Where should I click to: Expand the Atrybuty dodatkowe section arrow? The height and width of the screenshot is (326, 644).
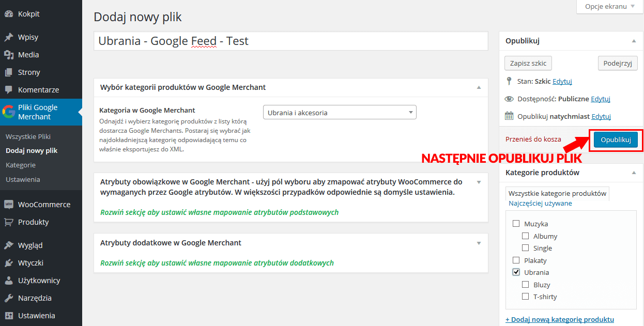pyautogui.click(x=479, y=243)
